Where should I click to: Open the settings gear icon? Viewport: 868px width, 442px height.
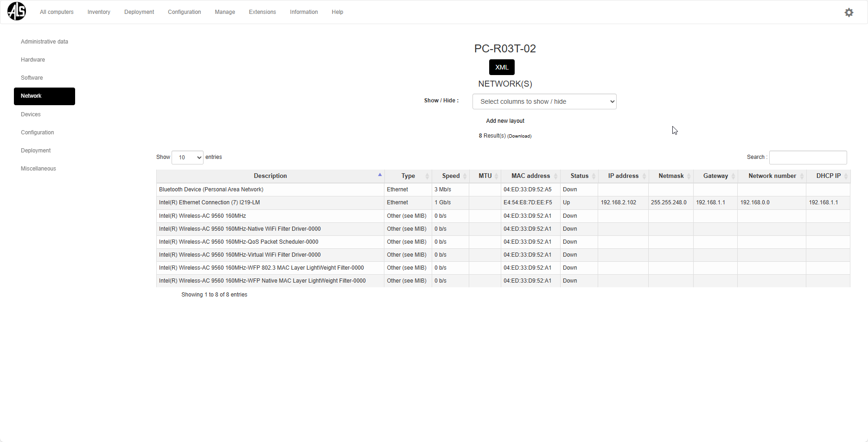coord(849,13)
